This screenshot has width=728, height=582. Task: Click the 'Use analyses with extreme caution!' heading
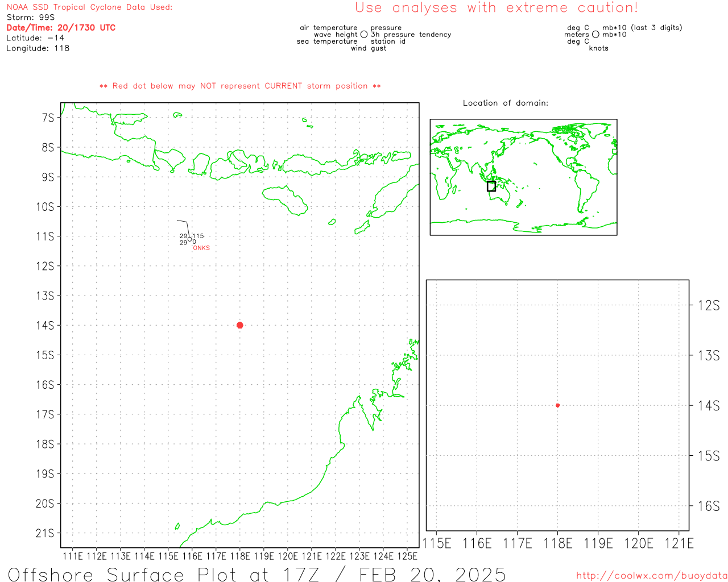click(x=497, y=8)
